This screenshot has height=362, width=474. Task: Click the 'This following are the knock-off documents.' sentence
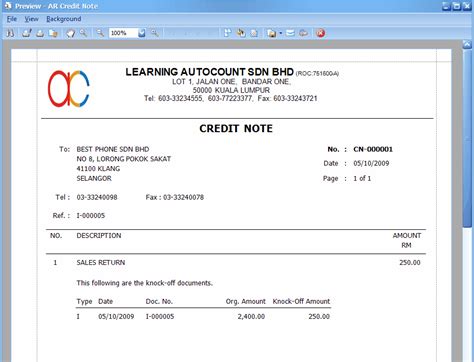click(x=144, y=283)
